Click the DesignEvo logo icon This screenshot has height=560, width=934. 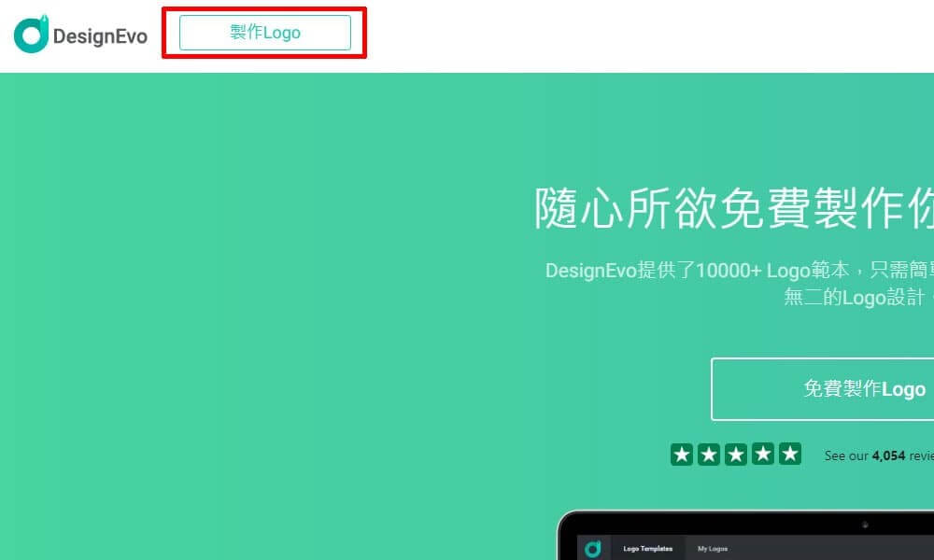31,34
